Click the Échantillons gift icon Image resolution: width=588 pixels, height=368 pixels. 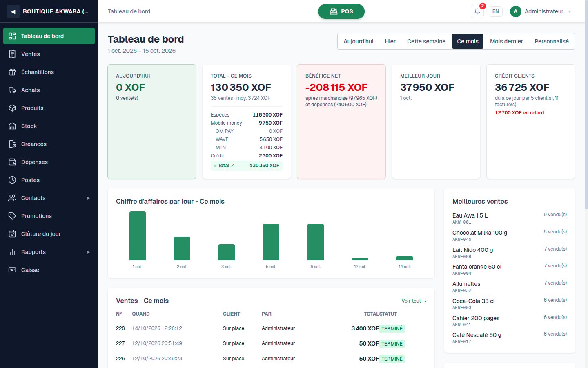(12, 72)
